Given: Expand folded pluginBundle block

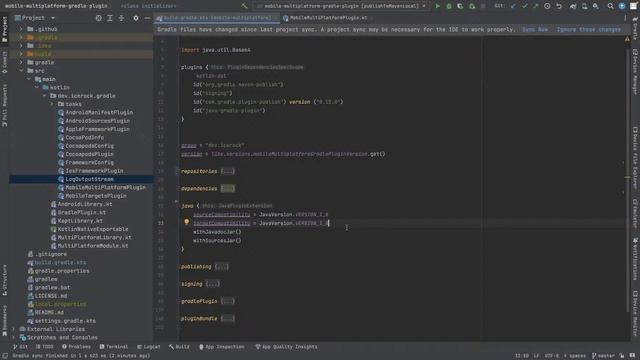Looking at the screenshot, I should 227,318.
